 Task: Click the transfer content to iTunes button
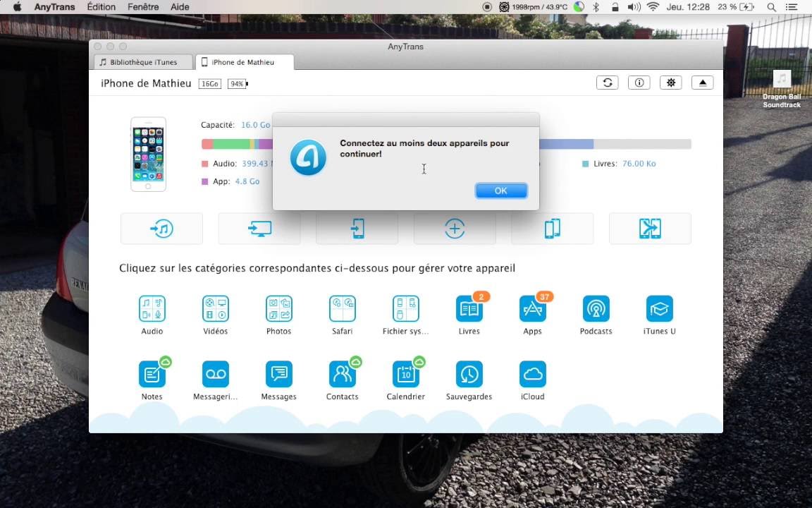(x=161, y=229)
